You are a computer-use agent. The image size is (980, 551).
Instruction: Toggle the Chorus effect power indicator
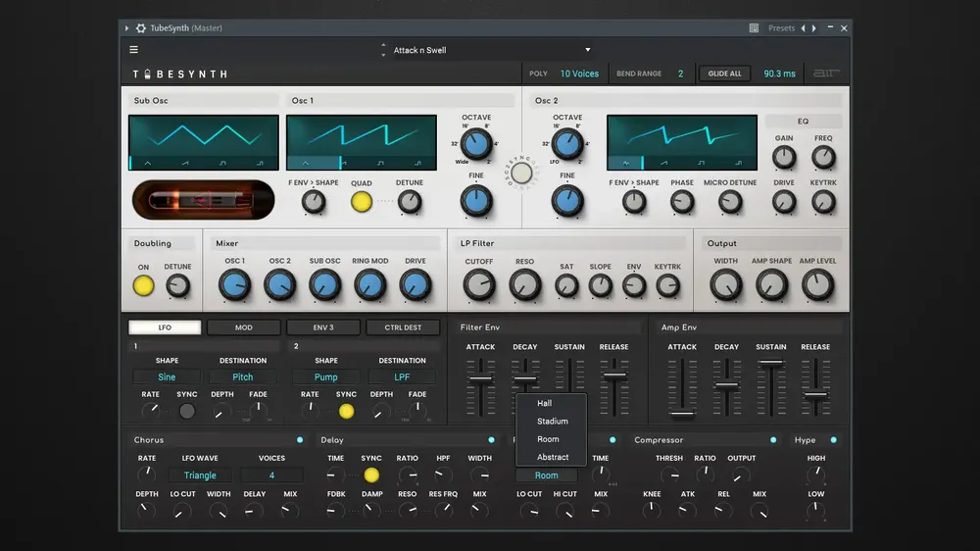[300, 440]
